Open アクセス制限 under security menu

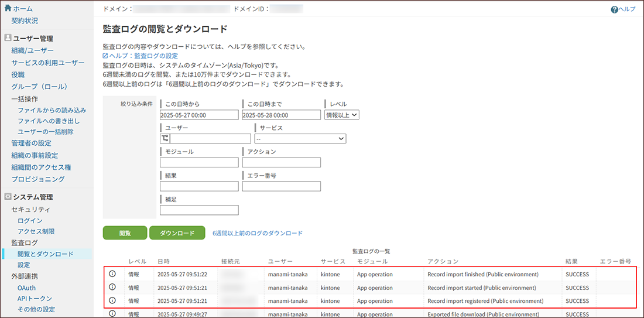36,231
